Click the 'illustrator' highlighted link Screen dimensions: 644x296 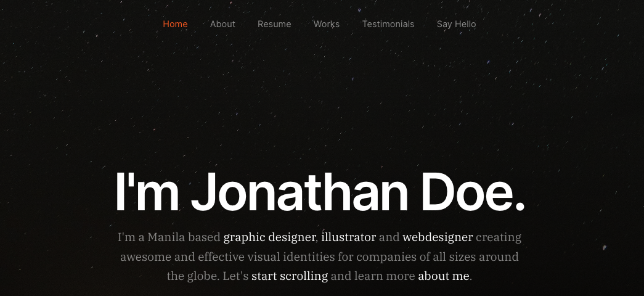tap(348, 237)
